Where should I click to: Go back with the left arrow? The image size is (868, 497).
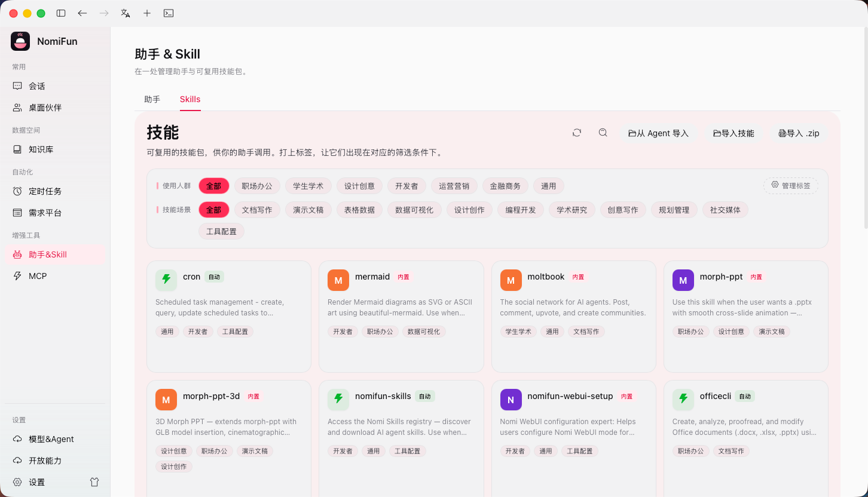[82, 13]
